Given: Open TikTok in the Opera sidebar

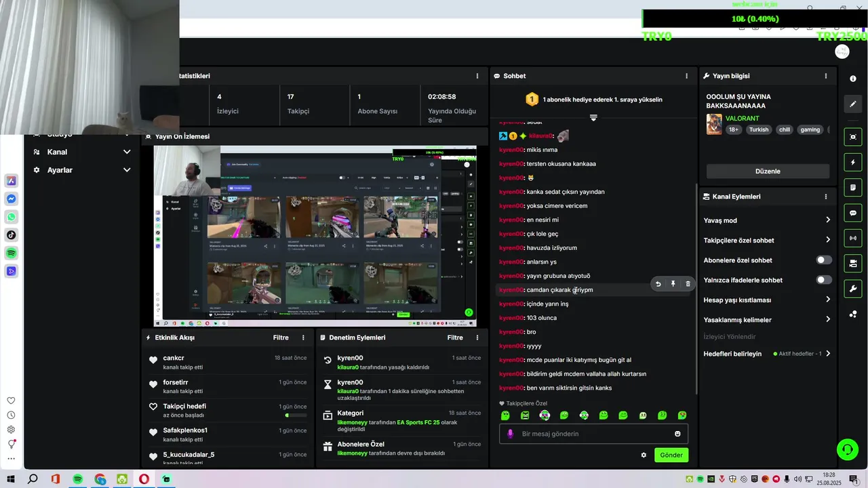Looking at the screenshot, I should (12, 235).
